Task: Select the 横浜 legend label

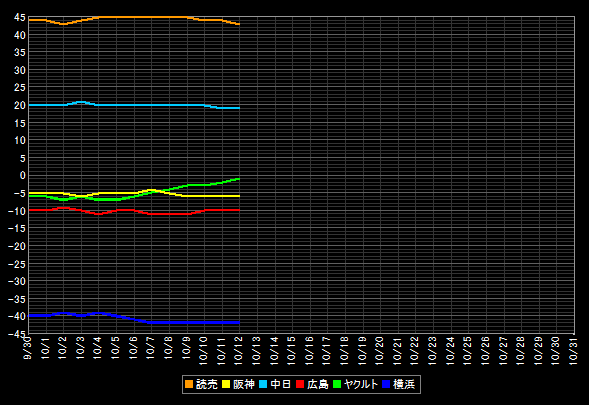Action: pos(404,384)
